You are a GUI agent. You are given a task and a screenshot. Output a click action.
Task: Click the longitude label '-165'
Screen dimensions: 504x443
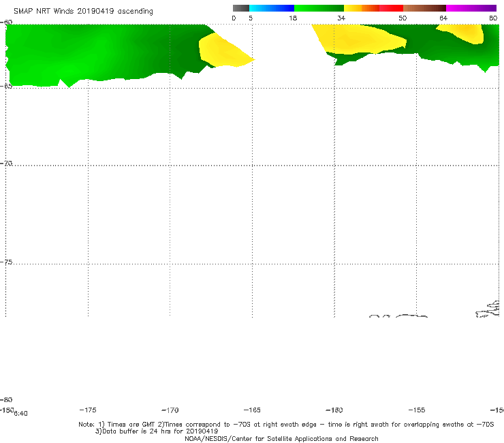(252, 410)
